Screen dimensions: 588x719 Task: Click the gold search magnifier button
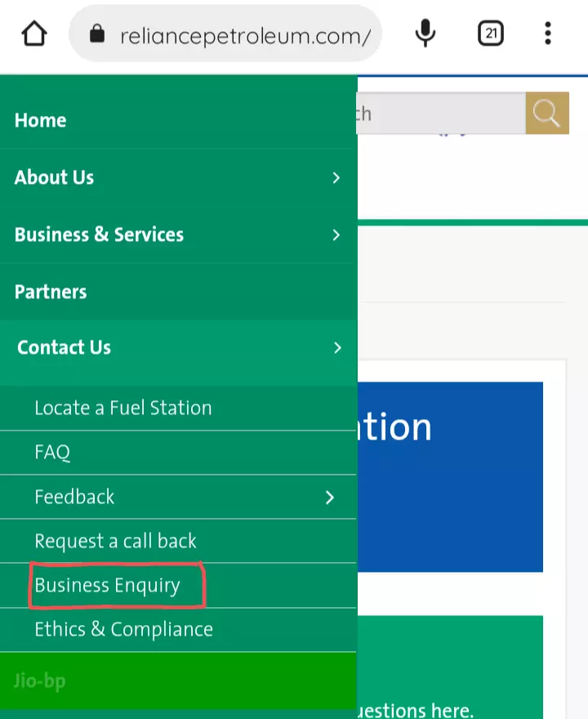click(x=547, y=114)
